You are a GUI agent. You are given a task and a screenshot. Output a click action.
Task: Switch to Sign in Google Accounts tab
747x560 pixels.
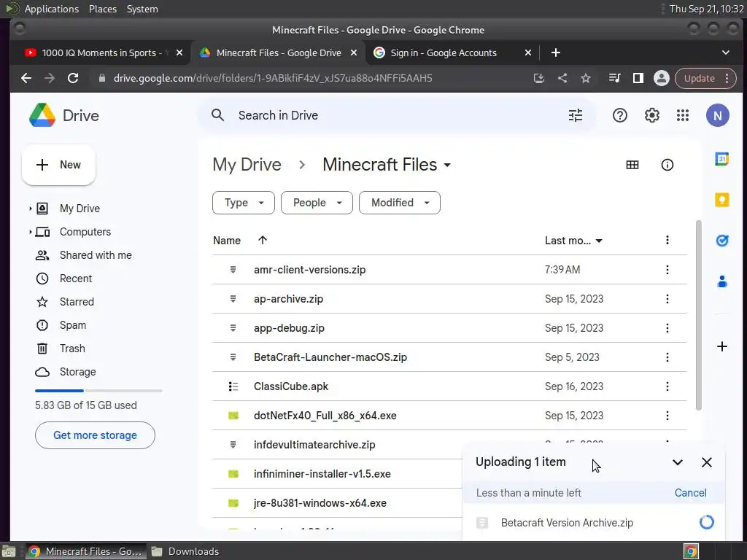(453, 52)
